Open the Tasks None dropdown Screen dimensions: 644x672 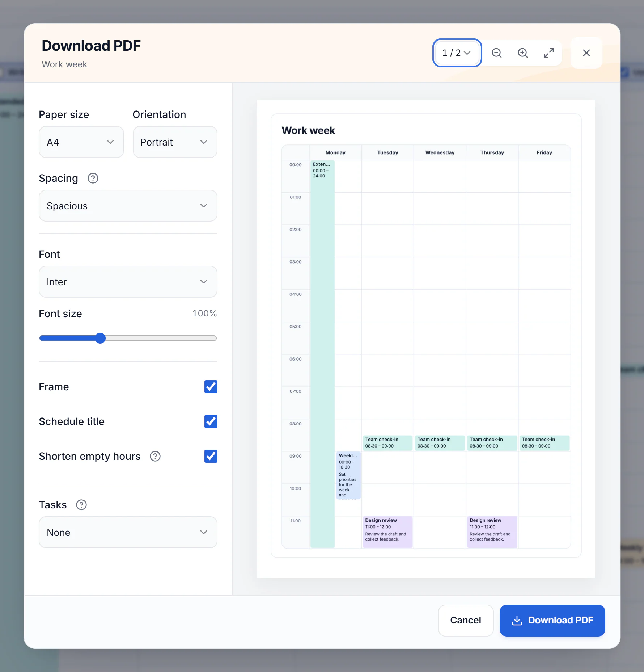point(128,532)
